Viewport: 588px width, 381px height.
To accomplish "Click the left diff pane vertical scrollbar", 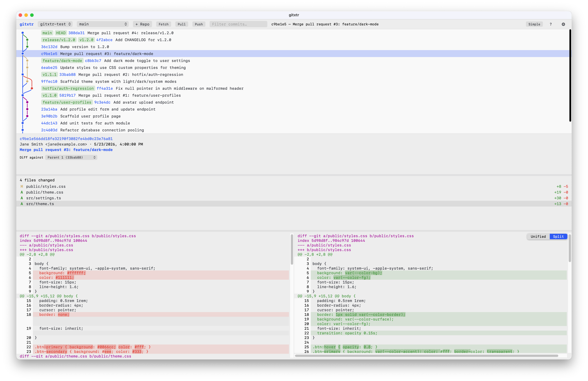I will coord(292,249).
